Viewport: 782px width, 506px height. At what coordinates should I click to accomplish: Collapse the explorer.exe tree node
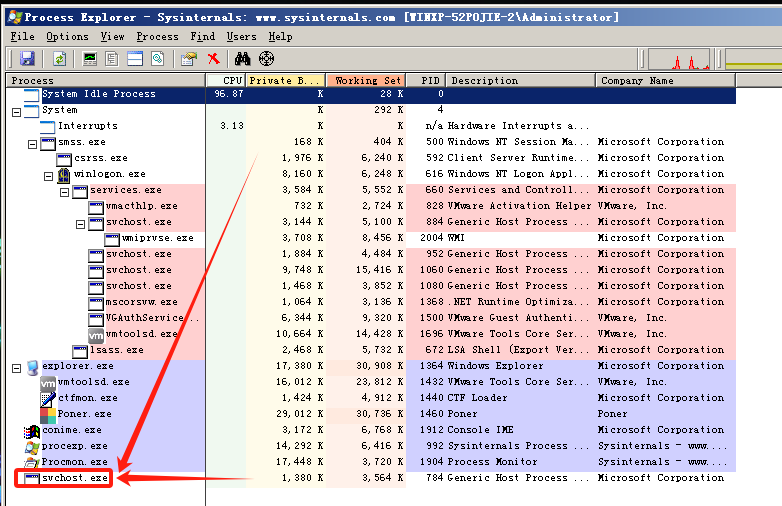[16, 368]
